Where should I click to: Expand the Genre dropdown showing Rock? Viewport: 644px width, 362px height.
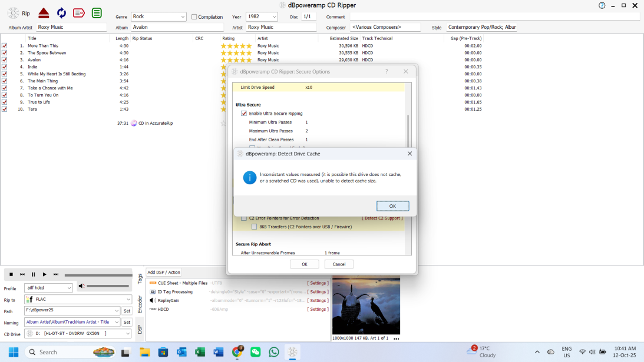[181, 17]
